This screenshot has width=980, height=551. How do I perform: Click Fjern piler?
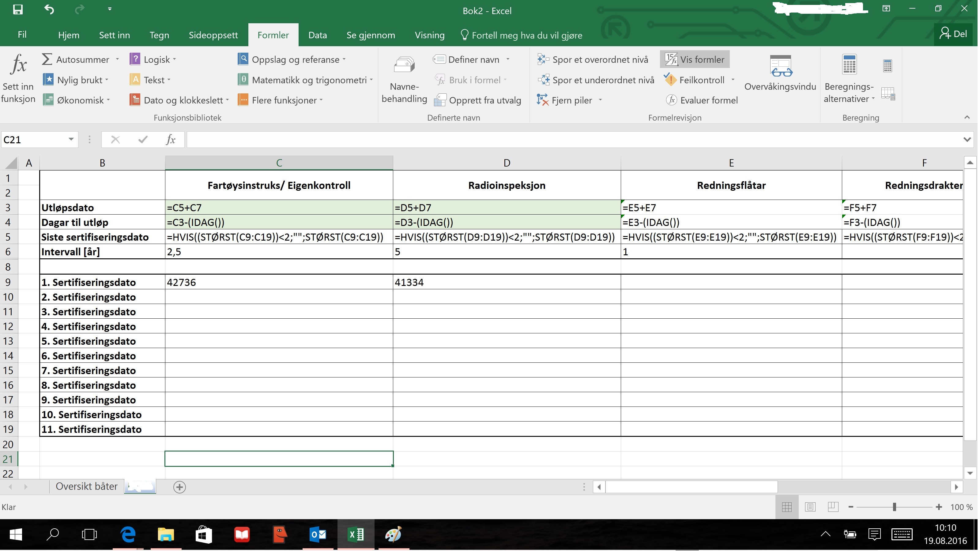(x=565, y=100)
